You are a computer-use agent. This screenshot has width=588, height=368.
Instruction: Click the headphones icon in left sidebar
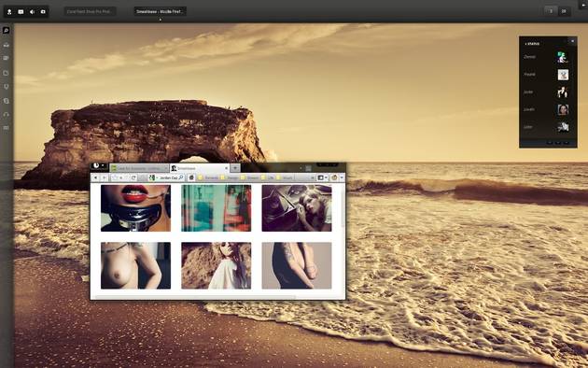tap(6, 115)
